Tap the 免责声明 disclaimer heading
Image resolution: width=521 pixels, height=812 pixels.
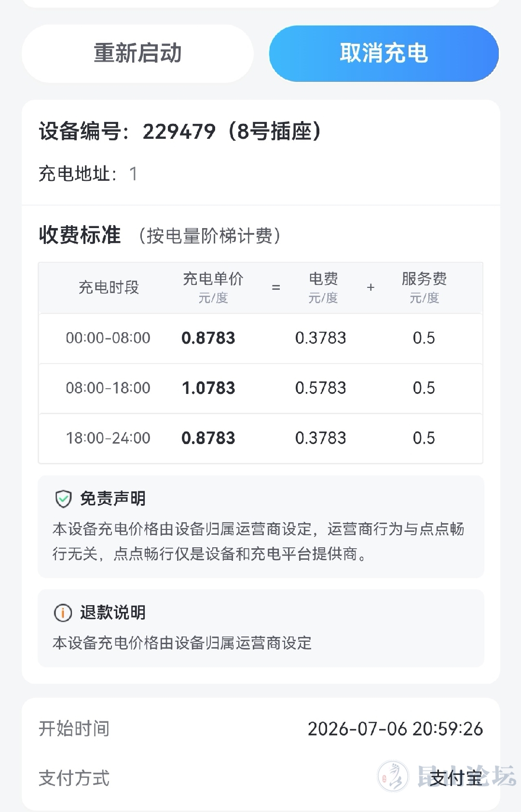[112, 499]
